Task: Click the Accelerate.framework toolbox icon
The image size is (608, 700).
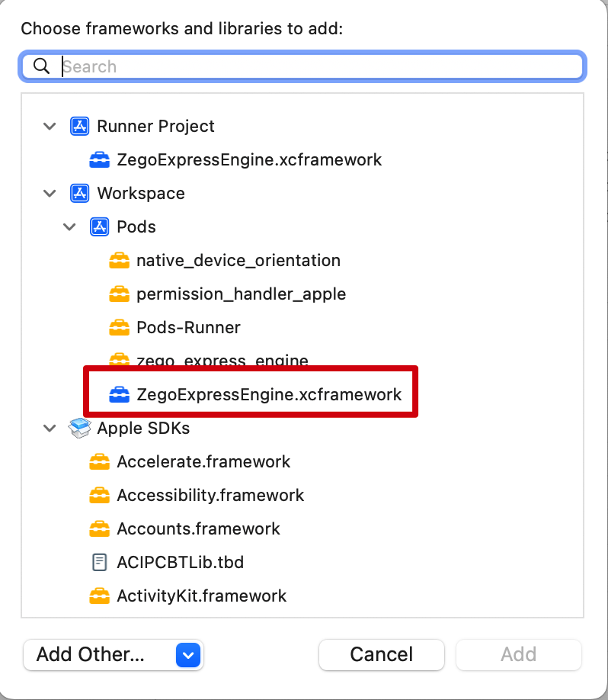Action: (x=100, y=462)
